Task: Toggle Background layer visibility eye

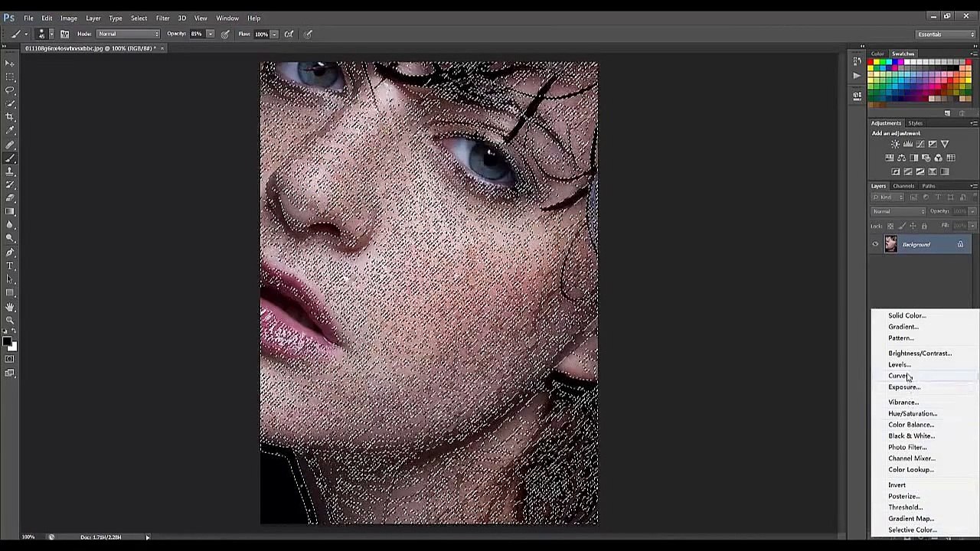Action: 875,244
